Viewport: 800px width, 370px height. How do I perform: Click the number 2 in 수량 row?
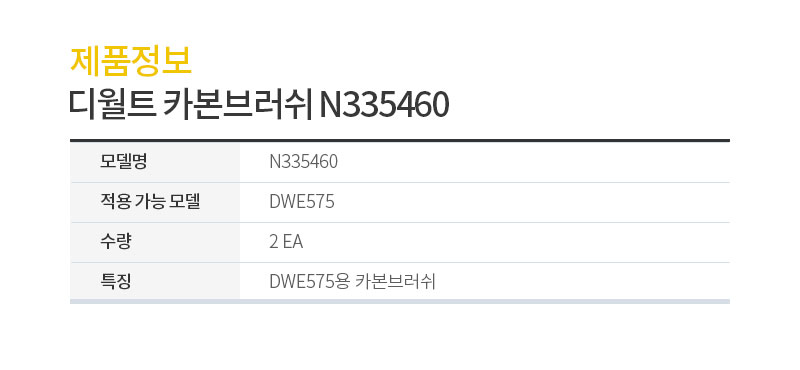pos(273,242)
